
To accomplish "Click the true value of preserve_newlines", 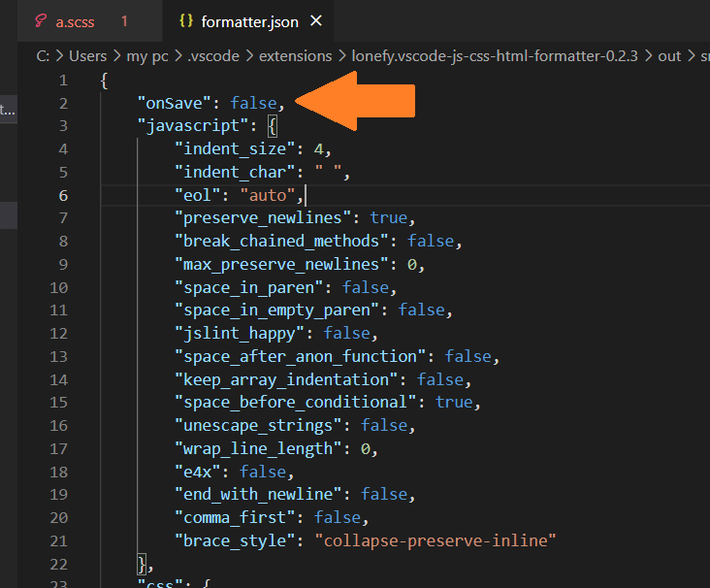I will tap(389, 218).
